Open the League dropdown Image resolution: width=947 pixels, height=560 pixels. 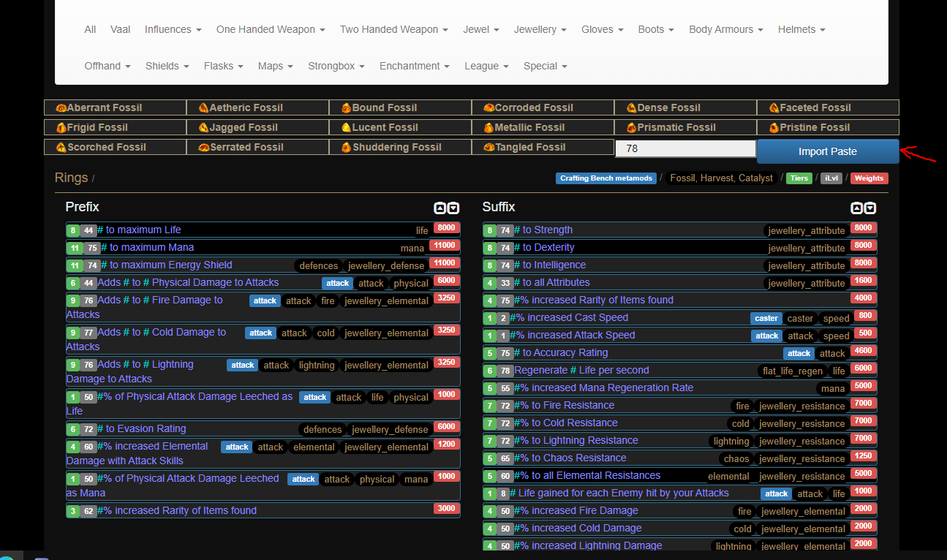coord(486,66)
